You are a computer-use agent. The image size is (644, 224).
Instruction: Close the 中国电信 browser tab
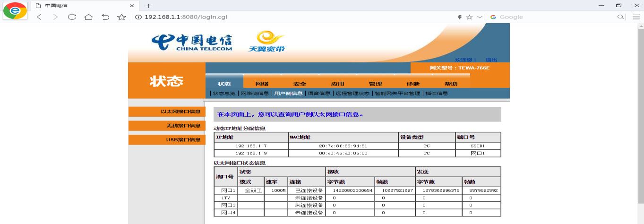click(132, 6)
